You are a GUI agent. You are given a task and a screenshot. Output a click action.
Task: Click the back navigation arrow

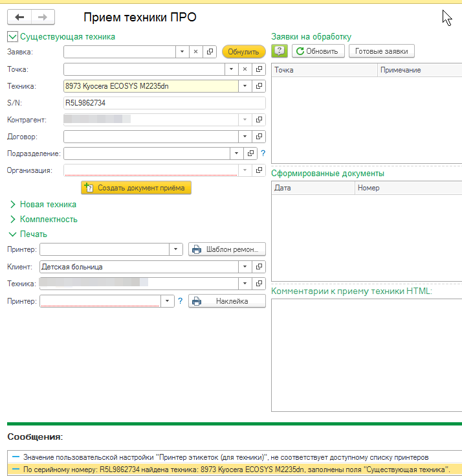(19, 17)
